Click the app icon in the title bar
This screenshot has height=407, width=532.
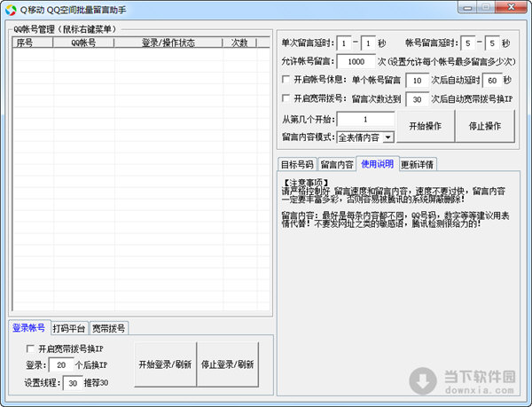tap(11, 10)
